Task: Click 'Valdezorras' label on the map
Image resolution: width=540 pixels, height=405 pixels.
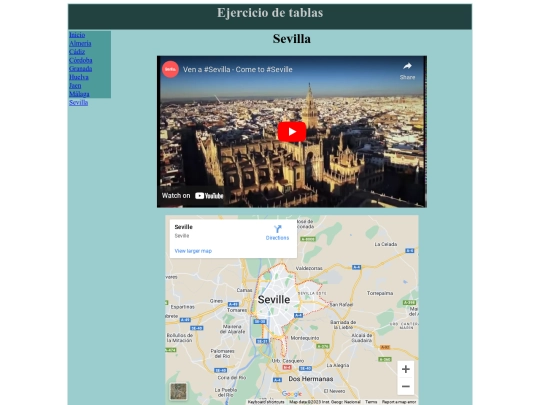Action: (309, 268)
